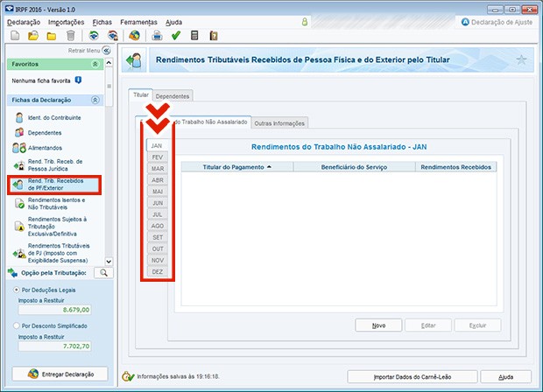543x392 pixels.
Task: Select the Por Deduções Legais radio option
Action: tap(16, 290)
